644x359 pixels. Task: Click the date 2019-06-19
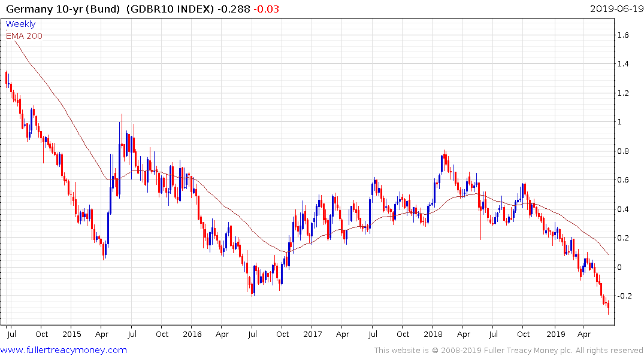tap(616, 8)
